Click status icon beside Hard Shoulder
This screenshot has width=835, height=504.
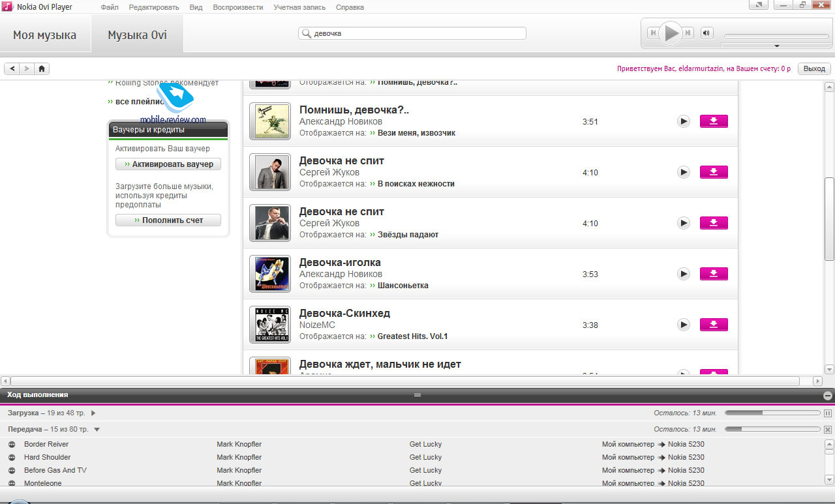[x=12, y=457]
